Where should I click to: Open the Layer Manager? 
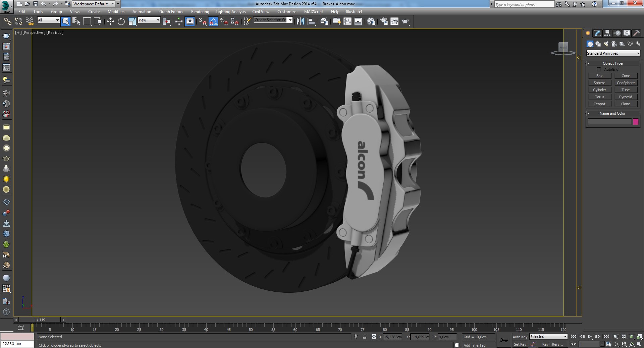324,21
